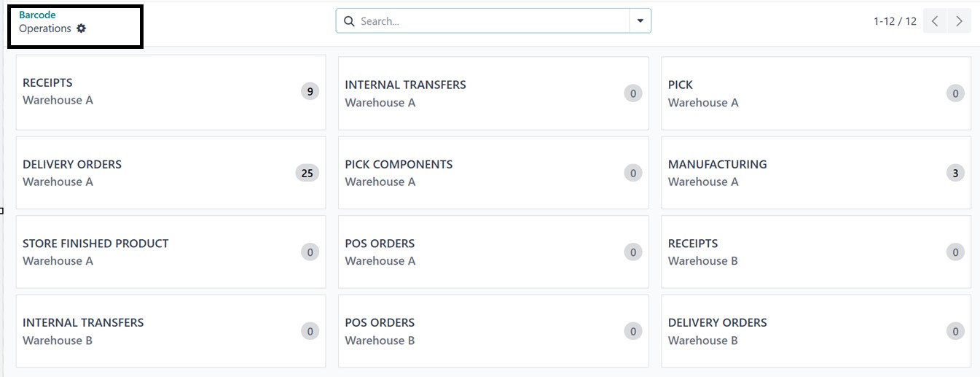The image size is (980, 377).
Task: Click the gear icon beside Operations
Action: [82, 28]
